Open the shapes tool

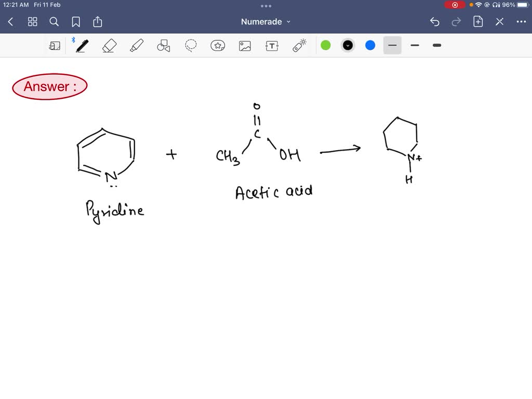pyautogui.click(x=163, y=45)
